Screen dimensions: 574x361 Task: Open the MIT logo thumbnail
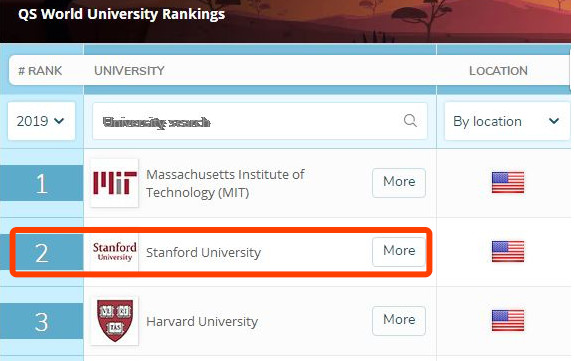click(115, 183)
